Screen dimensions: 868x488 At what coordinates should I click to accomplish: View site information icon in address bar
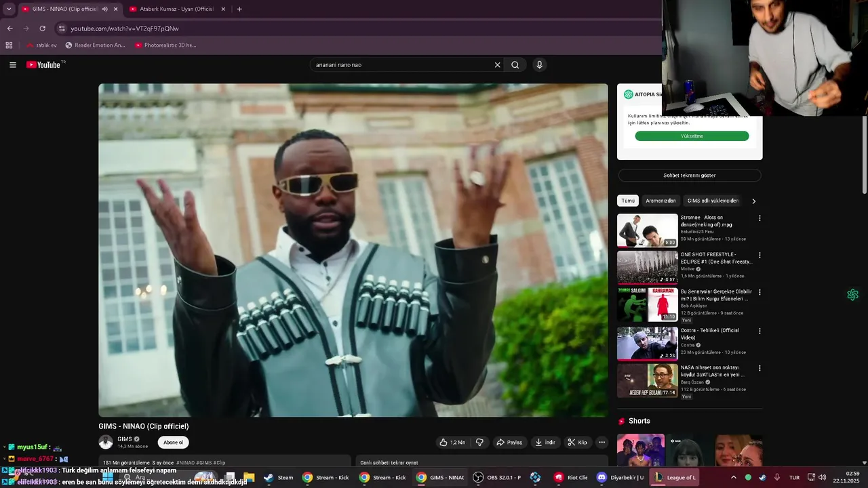(x=62, y=28)
